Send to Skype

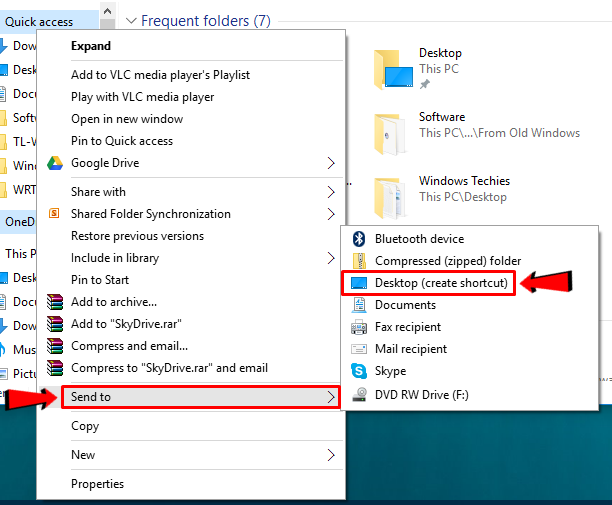[x=470, y=371]
